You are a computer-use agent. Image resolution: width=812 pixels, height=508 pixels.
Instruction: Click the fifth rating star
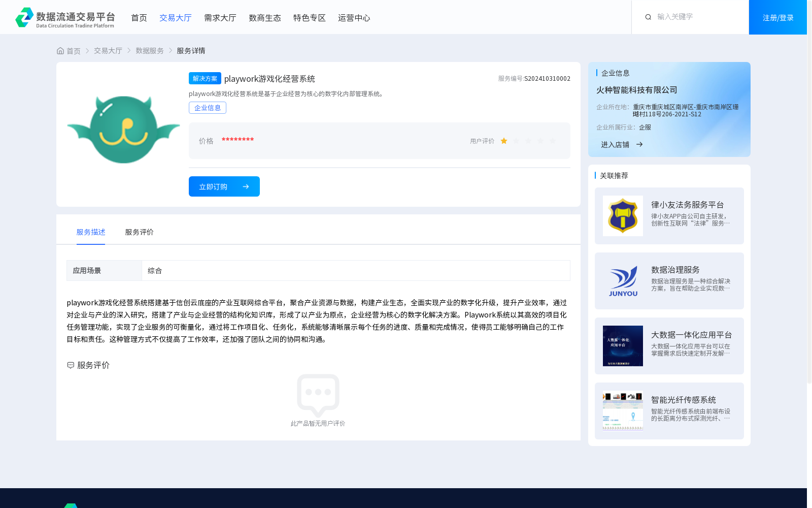(x=553, y=141)
